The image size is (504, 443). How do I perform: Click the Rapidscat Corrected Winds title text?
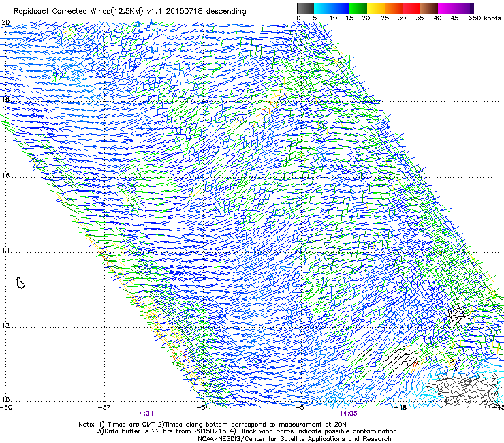click(130, 11)
